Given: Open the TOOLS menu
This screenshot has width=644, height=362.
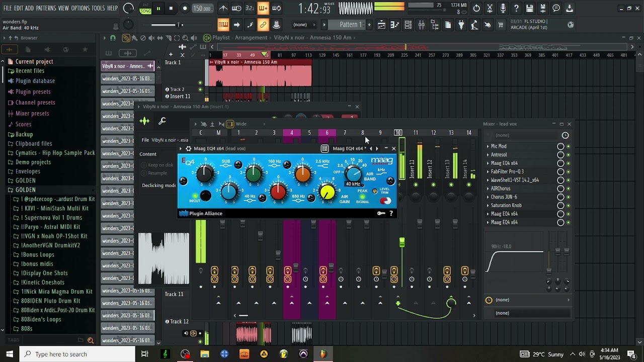Looking at the screenshot, I should (x=98, y=8).
